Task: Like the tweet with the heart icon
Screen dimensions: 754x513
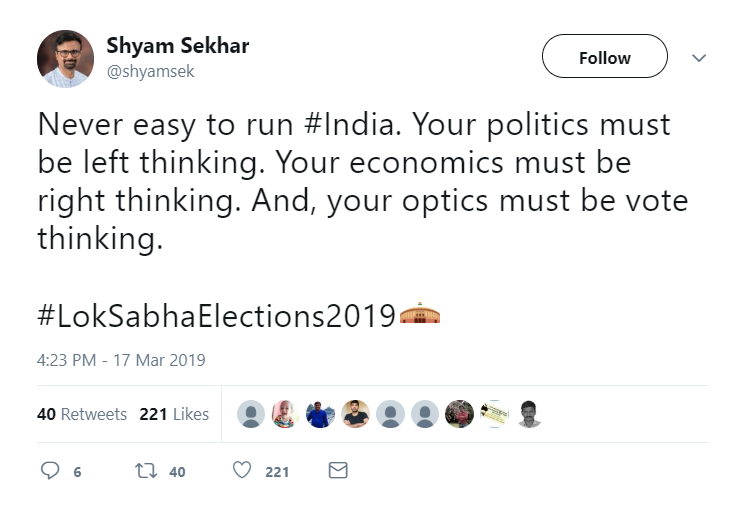Action: (241, 471)
